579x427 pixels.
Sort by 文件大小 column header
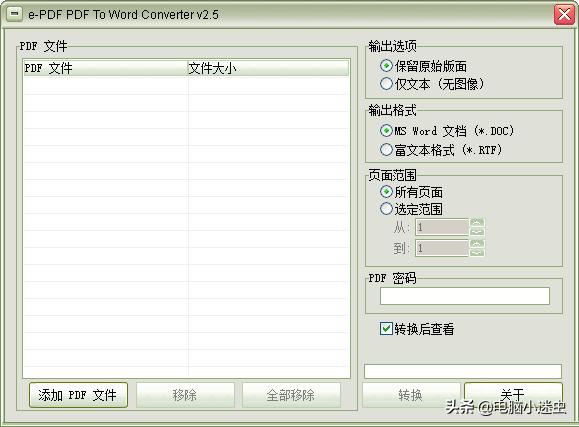coord(268,68)
